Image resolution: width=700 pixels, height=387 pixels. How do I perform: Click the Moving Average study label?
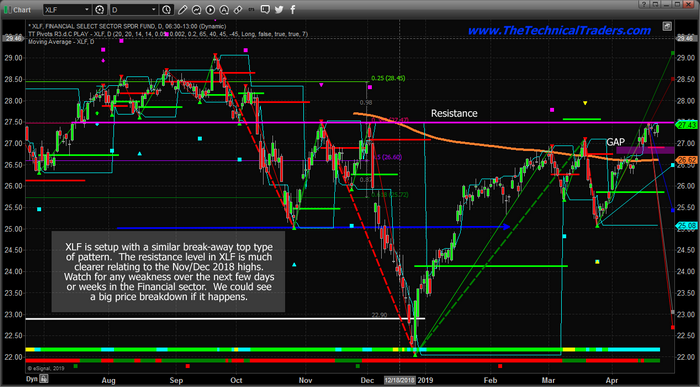pos(61,42)
